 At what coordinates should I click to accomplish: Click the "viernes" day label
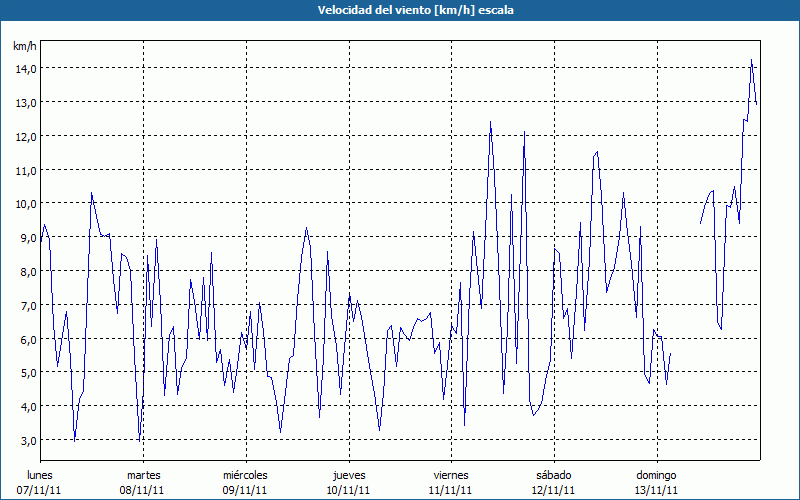[x=451, y=475]
